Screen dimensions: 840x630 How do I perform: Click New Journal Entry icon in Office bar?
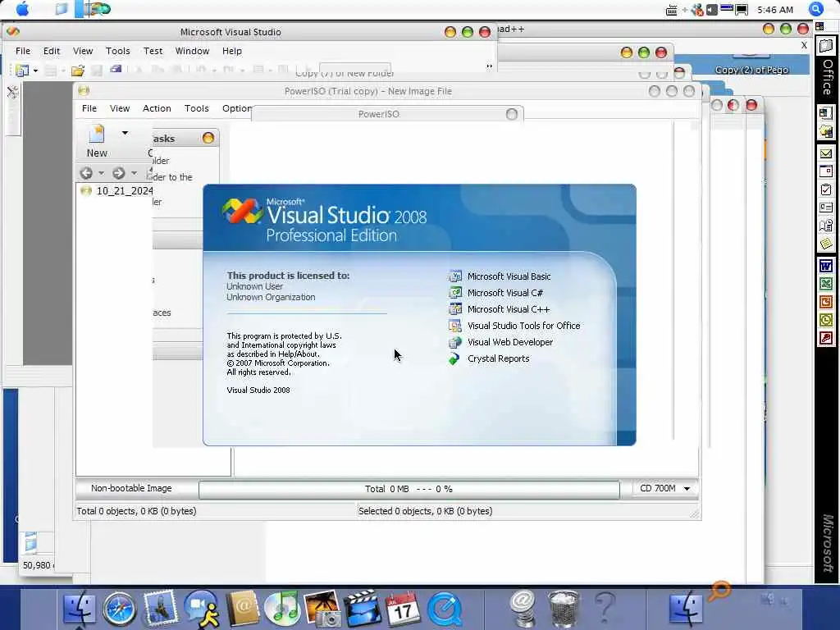[x=825, y=226]
